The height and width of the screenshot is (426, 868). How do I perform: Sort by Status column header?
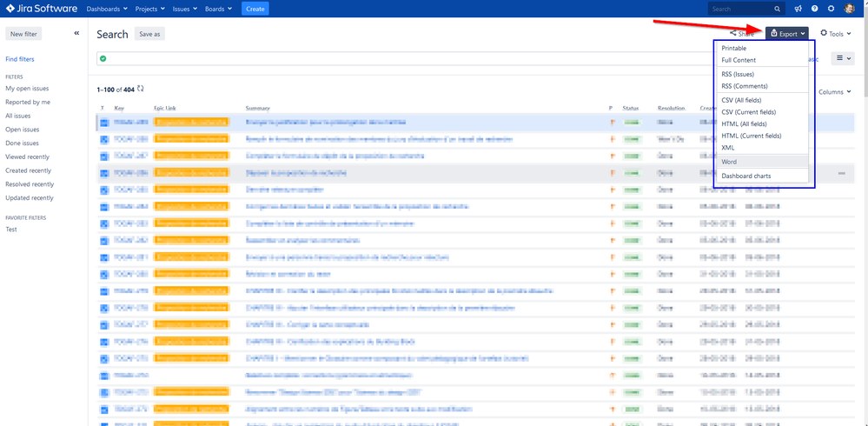click(x=631, y=108)
